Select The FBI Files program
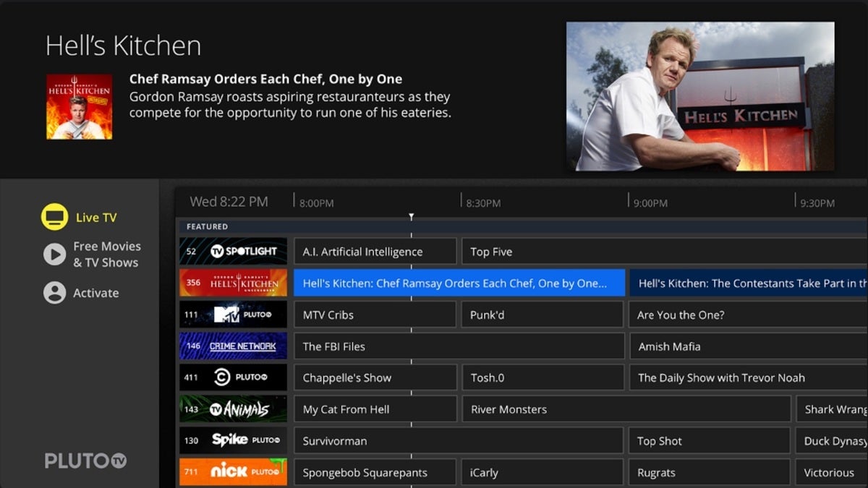The height and width of the screenshot is (488, 868). point(459,346)
